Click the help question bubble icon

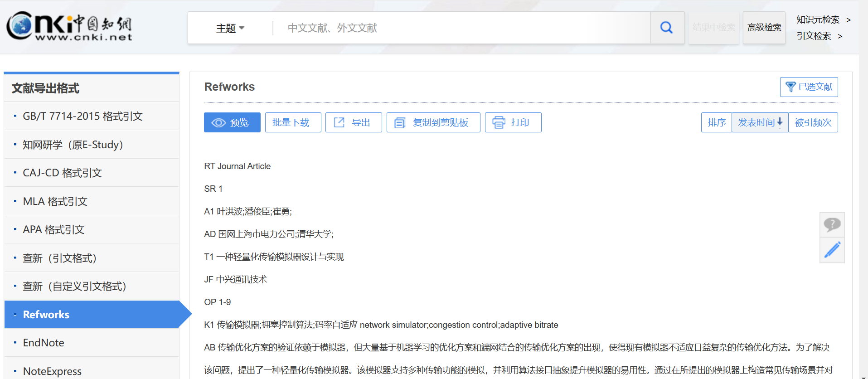[832, 224]
